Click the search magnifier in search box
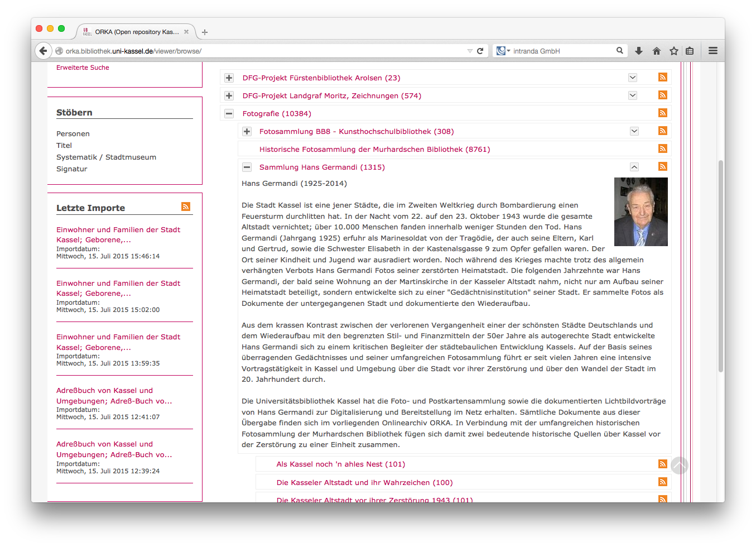756x547 pixels. point(619,51)
